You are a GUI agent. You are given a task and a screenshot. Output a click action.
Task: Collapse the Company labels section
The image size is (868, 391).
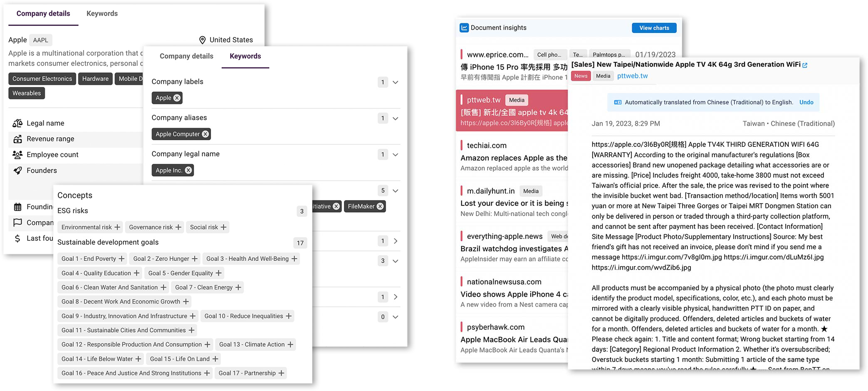(396, 82)
